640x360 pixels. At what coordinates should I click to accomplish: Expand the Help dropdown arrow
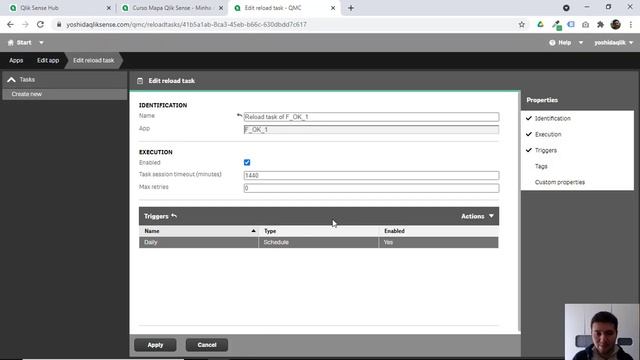click(x=580, y=42)
